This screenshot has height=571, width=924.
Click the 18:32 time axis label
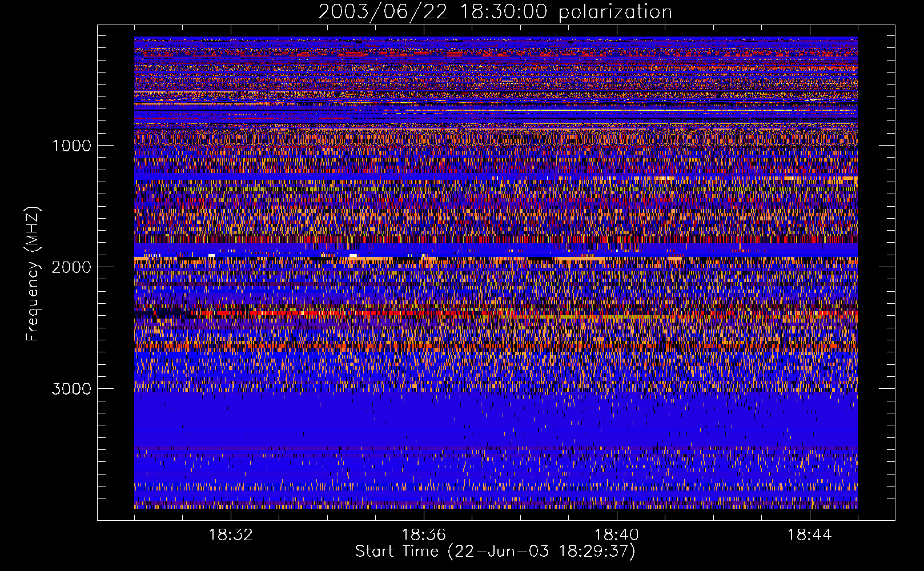point(231,535)
